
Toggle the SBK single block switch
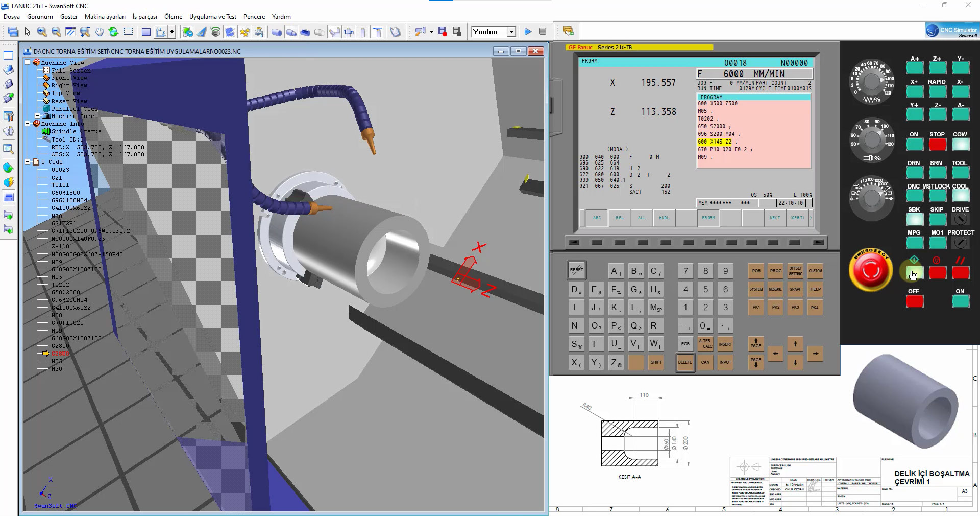pyautogui.click(x=914, y=219)
